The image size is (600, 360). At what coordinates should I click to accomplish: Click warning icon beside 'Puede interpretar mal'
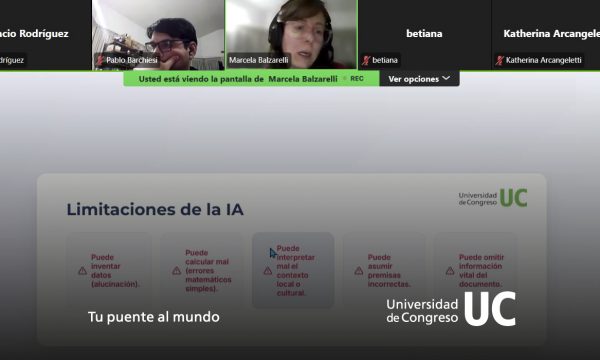click(x=268, y=271)
